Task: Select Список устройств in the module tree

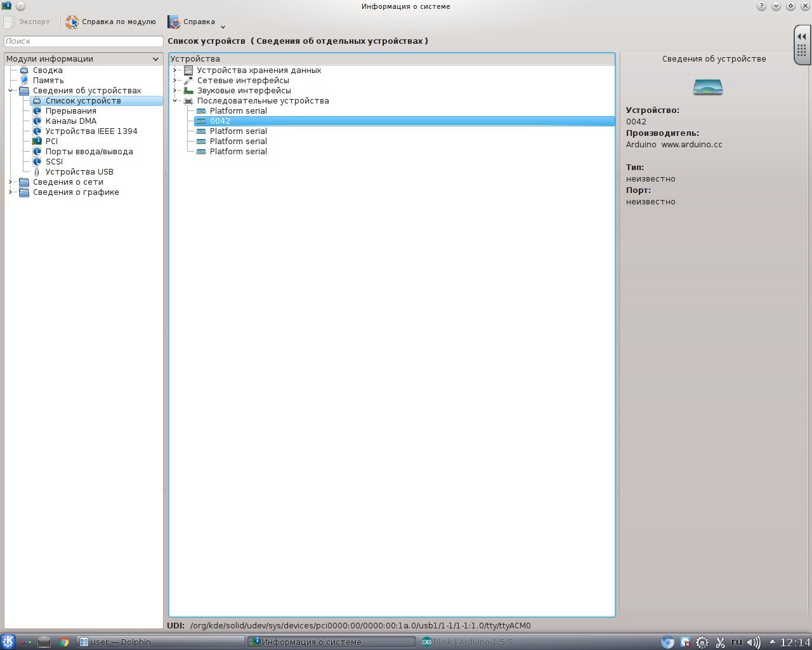Action: pyautogui.click(x=83, y=101)
